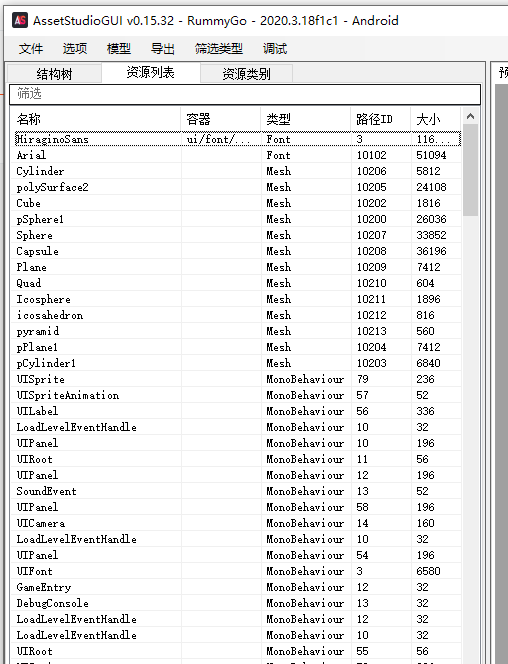The height and width of the screenshot is (664, 508).
Task: Switch to the 结构树 tab
Action: (x=54, y=74)
